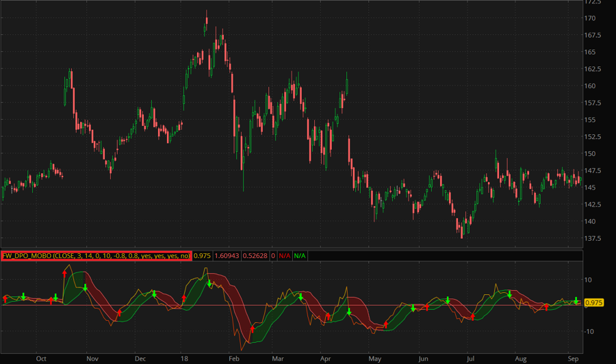Click the red N/A box in study header
Image resolution: width=616 pixels, height=364 pixels.
(x=283, y=256)
